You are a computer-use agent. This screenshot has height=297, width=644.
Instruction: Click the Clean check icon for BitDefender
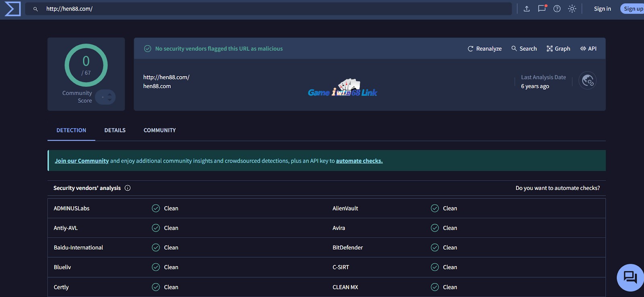(435, 248)
